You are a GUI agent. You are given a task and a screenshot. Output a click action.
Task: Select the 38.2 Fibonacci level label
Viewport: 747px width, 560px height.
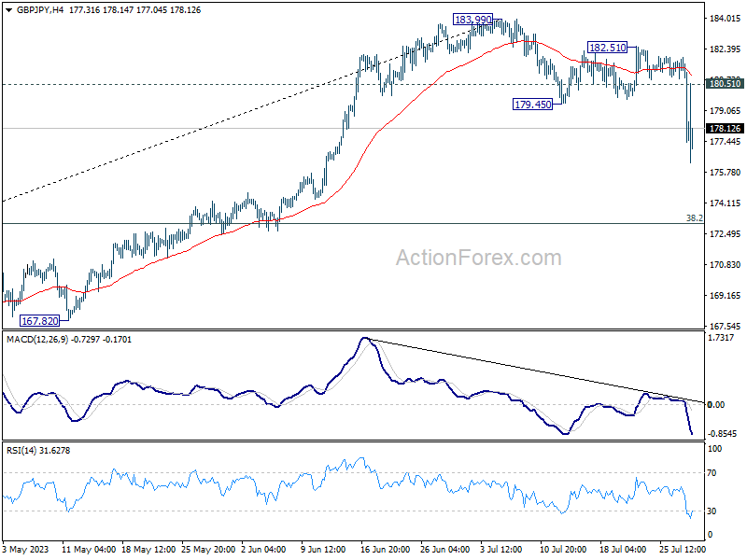click(x=694, y=218)
